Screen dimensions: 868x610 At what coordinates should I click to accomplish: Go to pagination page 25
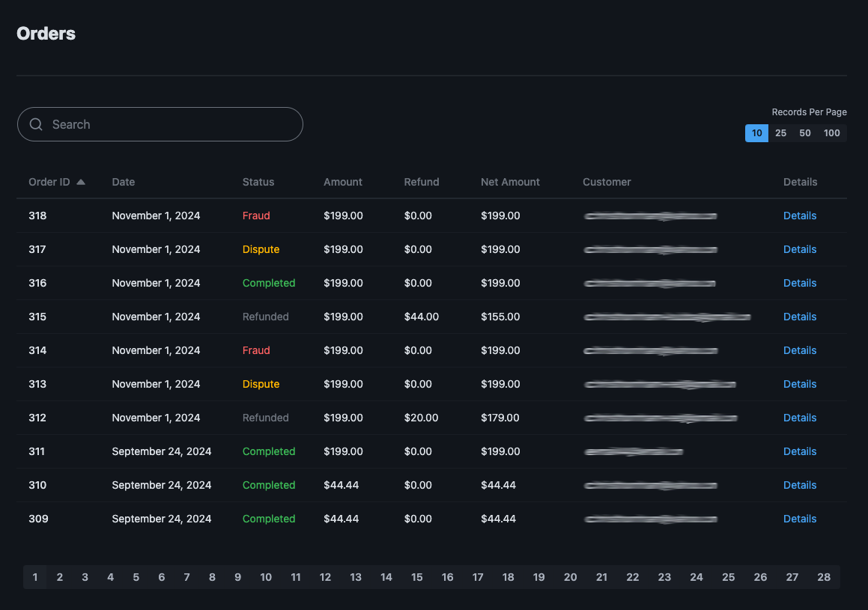coord(729,577)
